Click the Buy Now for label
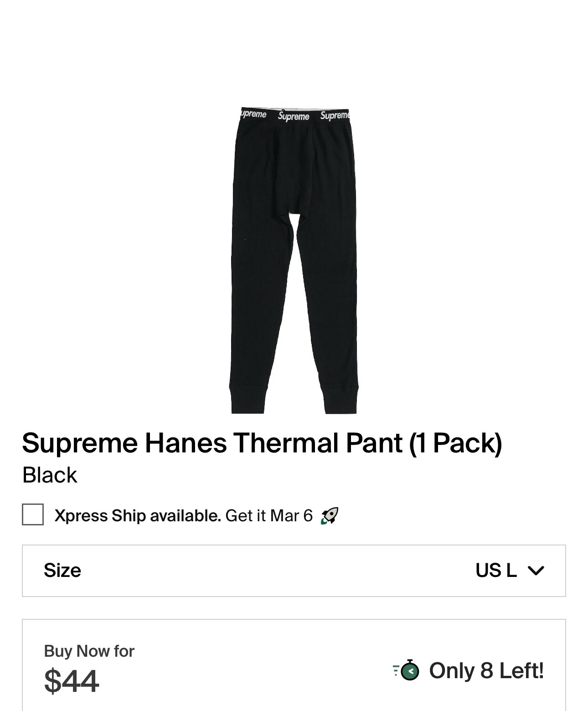Image resolution: width=588 pixels, height=711 pixels. click(89, 651)
